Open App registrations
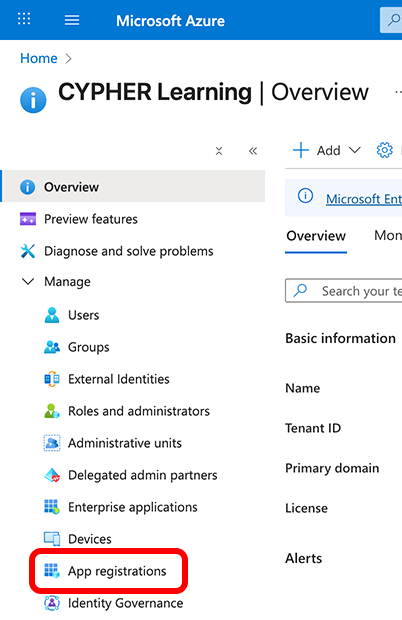 (x=117, y=571)
